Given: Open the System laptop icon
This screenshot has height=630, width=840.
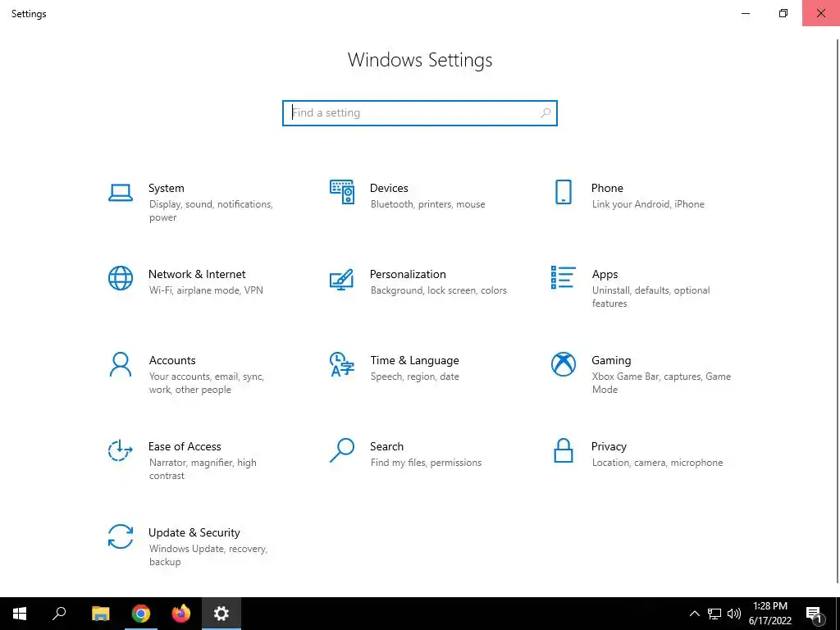Looking at the screenshot, I should click(x=121, y=192).
